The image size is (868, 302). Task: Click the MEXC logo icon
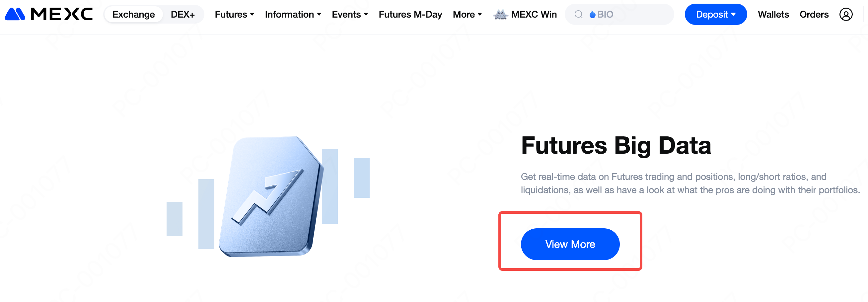click(15, 14)
